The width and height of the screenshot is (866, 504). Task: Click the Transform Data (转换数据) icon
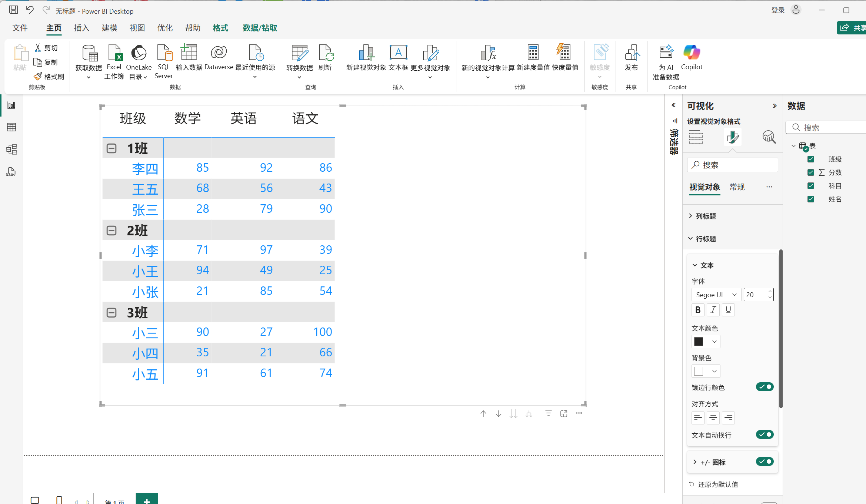(x=299, y=53)
